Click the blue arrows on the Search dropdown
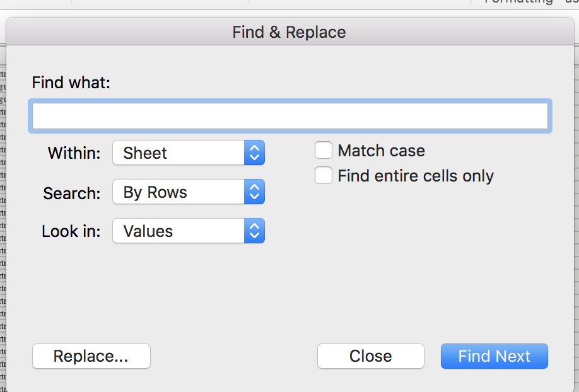 254,192
